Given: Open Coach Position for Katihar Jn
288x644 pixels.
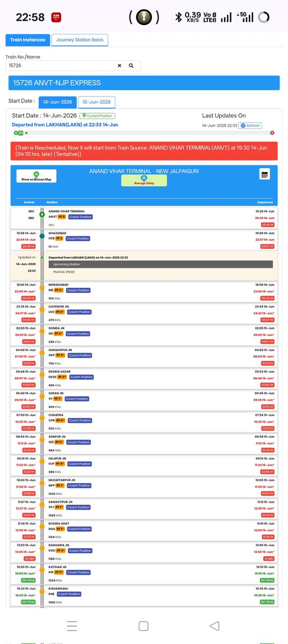Looking at the screenshot, I should tap(78, 573).
